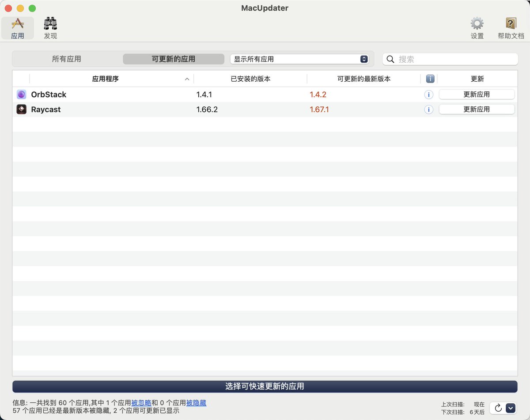The height and width of the screenshot is (420, 530).
Task: Update OrbStack with 更新应用 button
Action: tap(477, 95)
